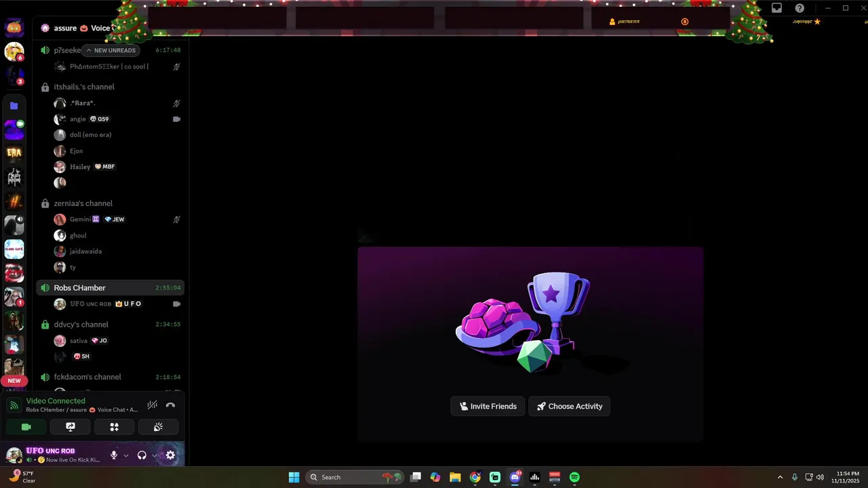Screen dimensions: 868x488
Task: Open the Discord help icon
Action: pos(800,8)
